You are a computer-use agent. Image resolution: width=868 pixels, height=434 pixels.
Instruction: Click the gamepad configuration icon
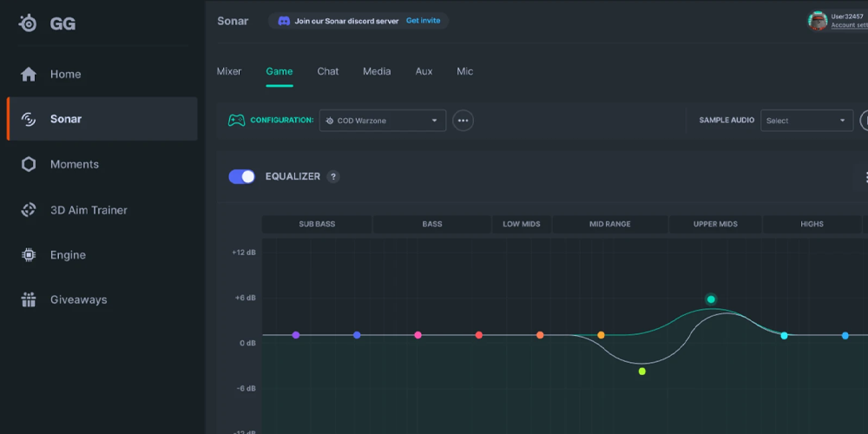236,120
